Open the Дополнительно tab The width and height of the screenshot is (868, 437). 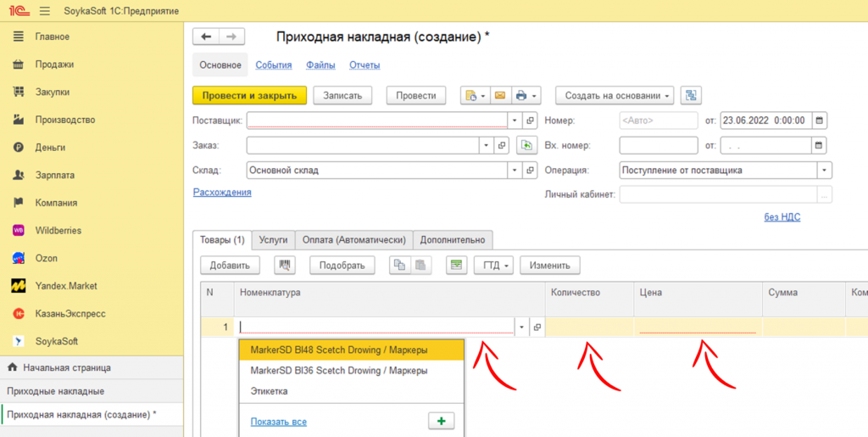pyautogui.click(x=453, y=240)
